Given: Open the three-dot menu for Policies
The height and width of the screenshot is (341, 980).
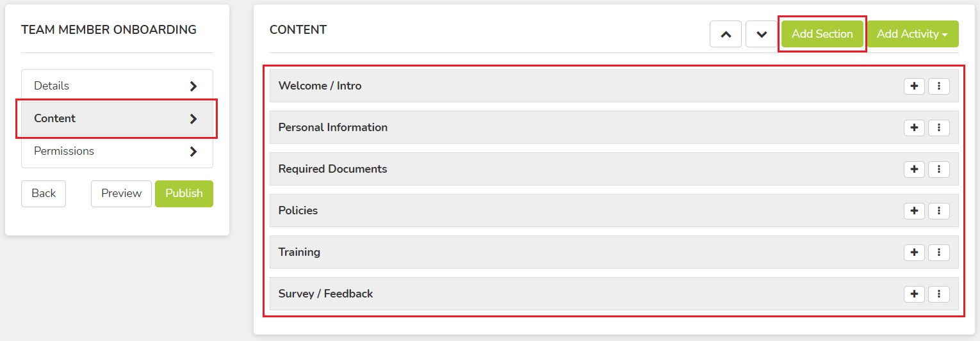Looking at the screenshot, I should click(939, 211).
